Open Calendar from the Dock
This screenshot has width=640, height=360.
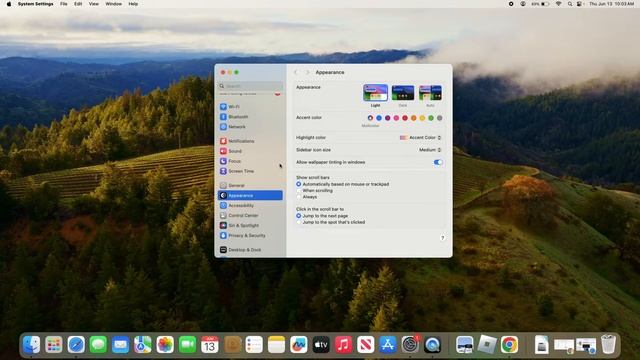point(209,345)
